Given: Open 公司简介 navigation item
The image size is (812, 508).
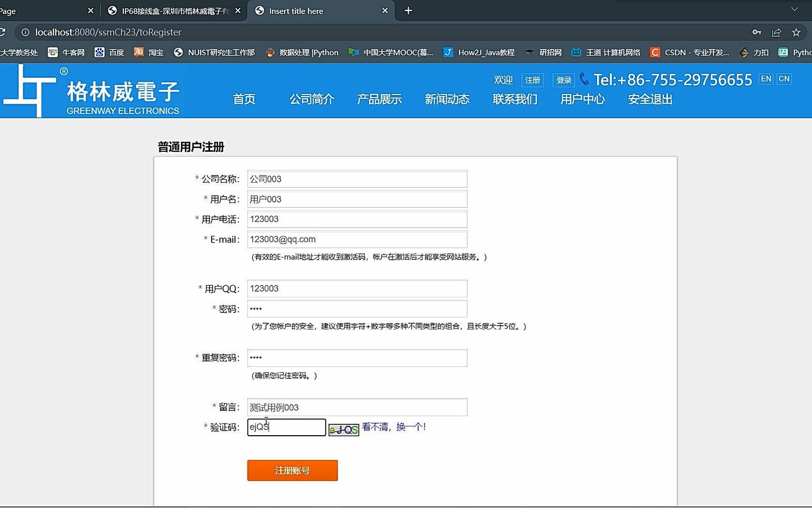Looking at the screenshot, I should coord(312,99).
